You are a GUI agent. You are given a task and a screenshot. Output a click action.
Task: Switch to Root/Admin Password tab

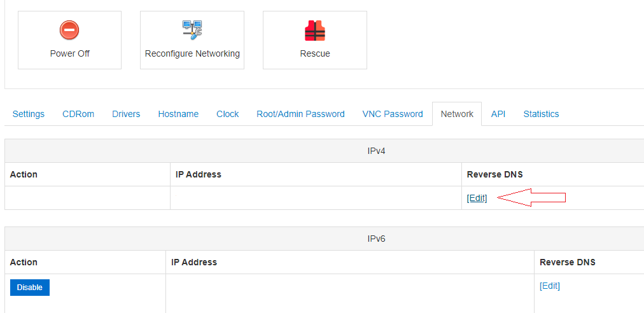pos(300,114)
